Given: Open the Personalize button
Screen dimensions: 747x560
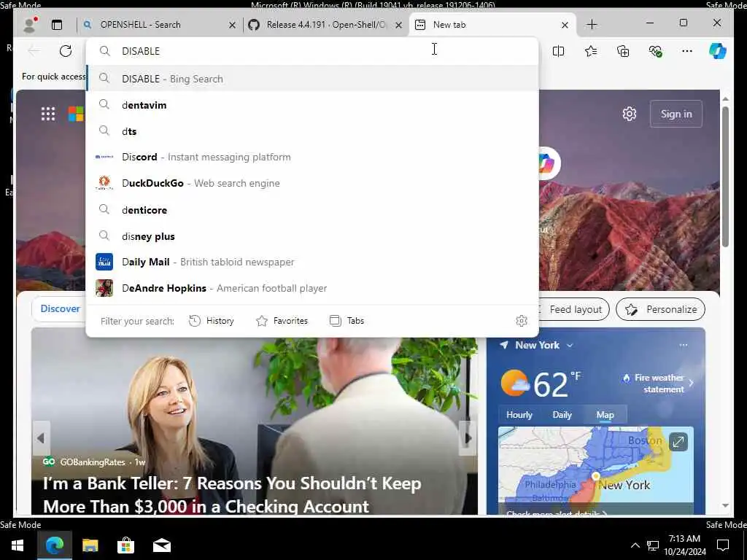Looking at the screenshot, I should pos(660,309).
